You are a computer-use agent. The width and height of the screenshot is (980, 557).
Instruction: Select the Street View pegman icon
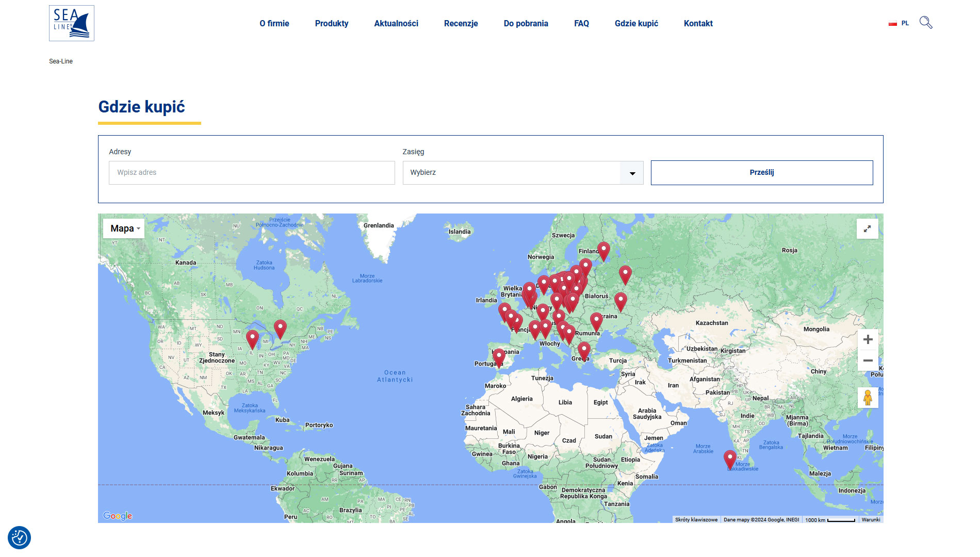tap(868, 398)
